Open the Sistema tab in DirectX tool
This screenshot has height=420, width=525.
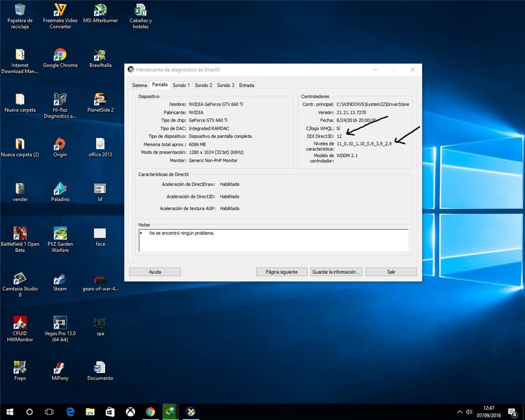[139, 85]
